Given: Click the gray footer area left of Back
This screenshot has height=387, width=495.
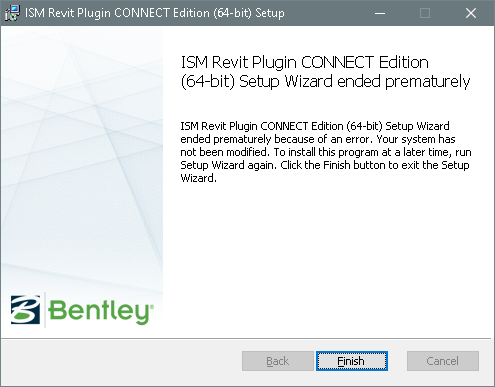Looking at the screenshot, I should click(120, 362).
